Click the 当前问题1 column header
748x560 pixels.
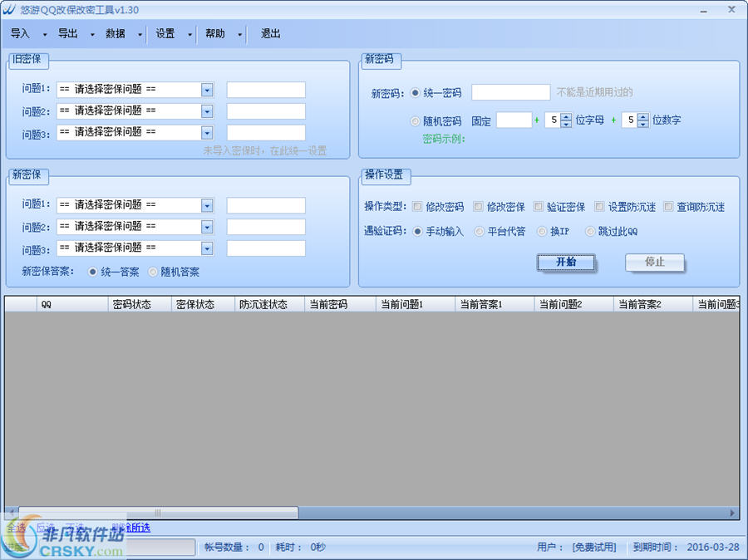pyautogui.click(x=416, y=304)
